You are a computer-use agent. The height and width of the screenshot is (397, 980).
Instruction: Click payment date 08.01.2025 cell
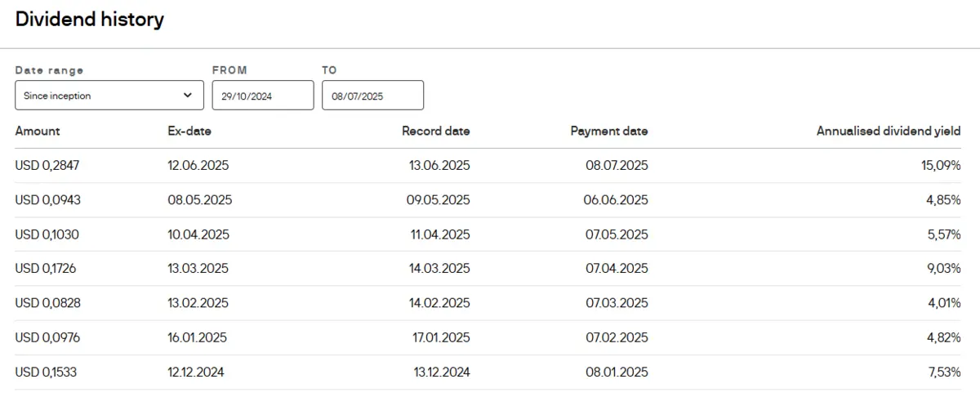click(x=617, y=372)
